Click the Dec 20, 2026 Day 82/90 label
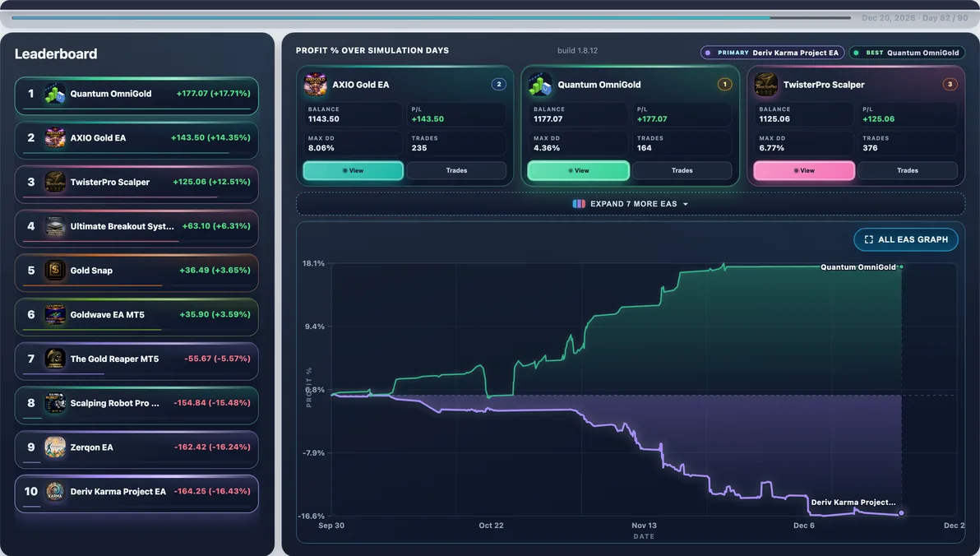Viewport: 980px width, 556px height. [x=914, y=18]
